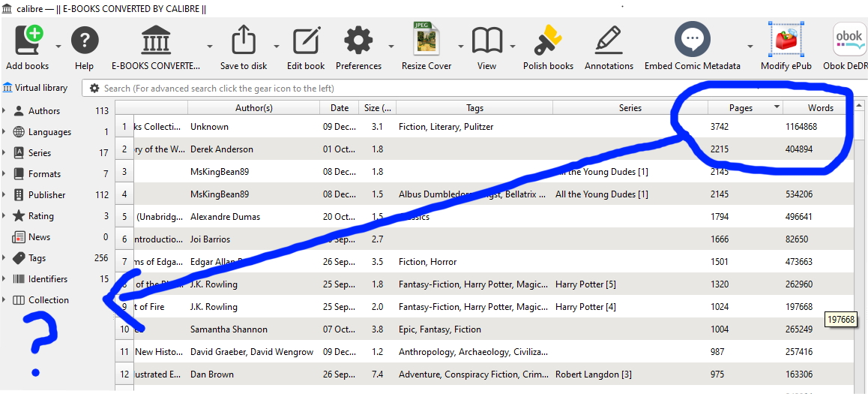868x394 pixels.
Task: Open the library switcher dropdown arrow
Action: coord(210,47)
